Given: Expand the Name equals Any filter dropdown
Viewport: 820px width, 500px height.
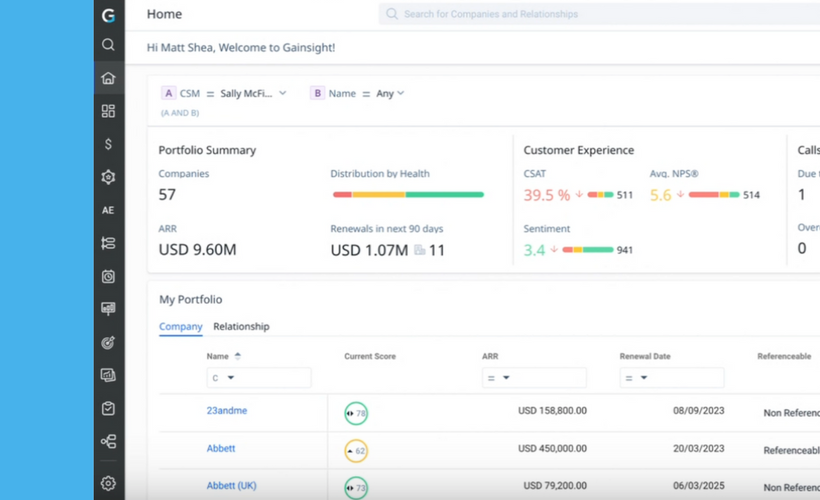Looking at the screenshot, I should 401,93.
